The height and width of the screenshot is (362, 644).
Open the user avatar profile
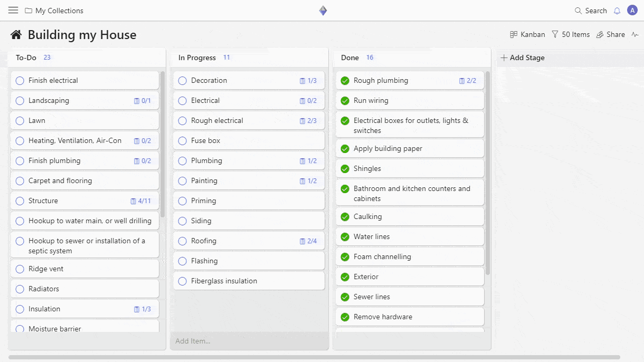632,11
